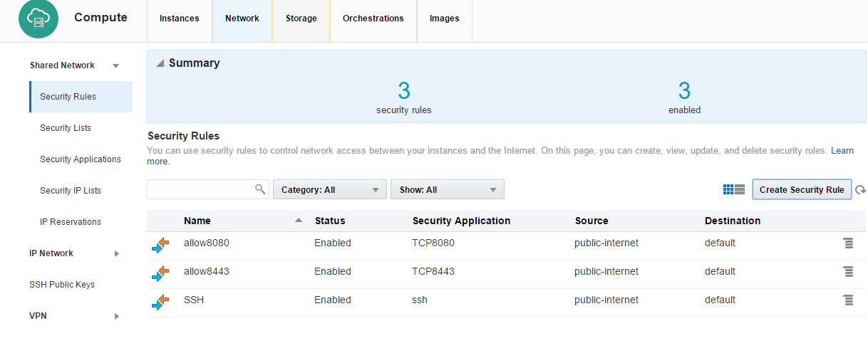The height and width of the screenshot is (358, 868).
Task: Sort the table by Name column arrow
Action: tap(299, 221)
